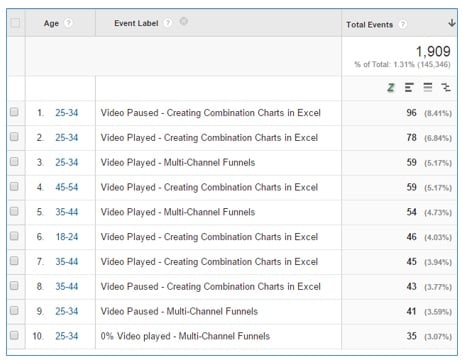Sort by the Event Label column header
This screenshot has height=363, width=463.
pos(136,23)
